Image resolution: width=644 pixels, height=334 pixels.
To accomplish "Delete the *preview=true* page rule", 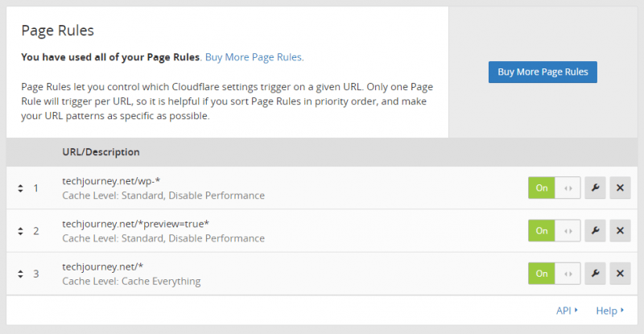I will [620, 230].
